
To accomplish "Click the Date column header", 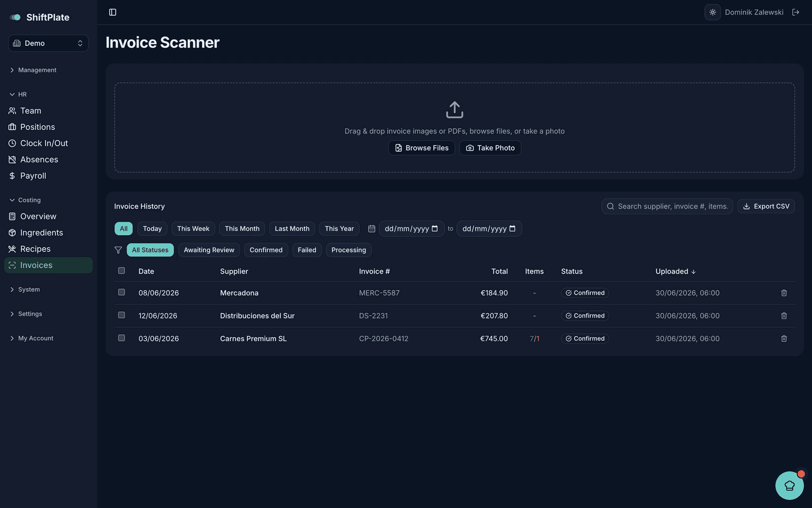I will pos(146,271).
